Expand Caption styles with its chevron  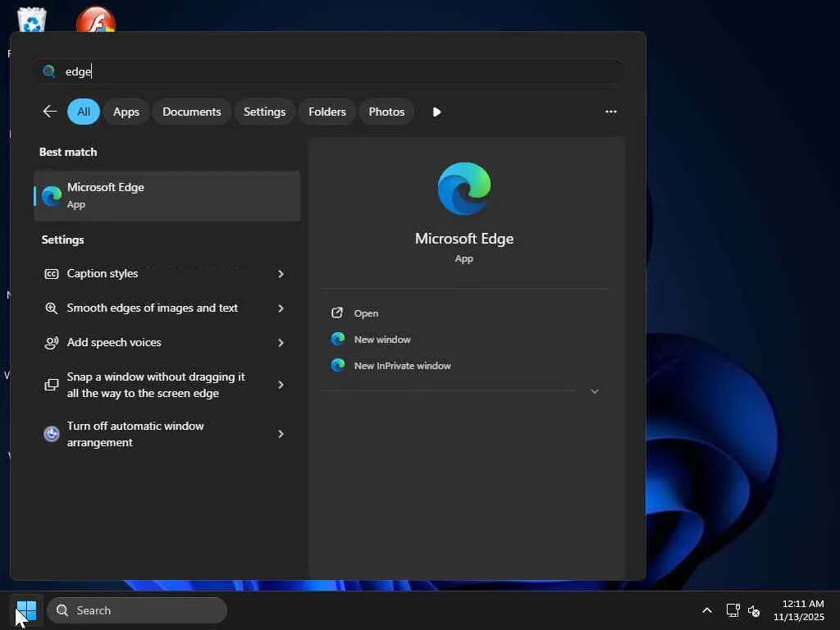pos(281,274)
